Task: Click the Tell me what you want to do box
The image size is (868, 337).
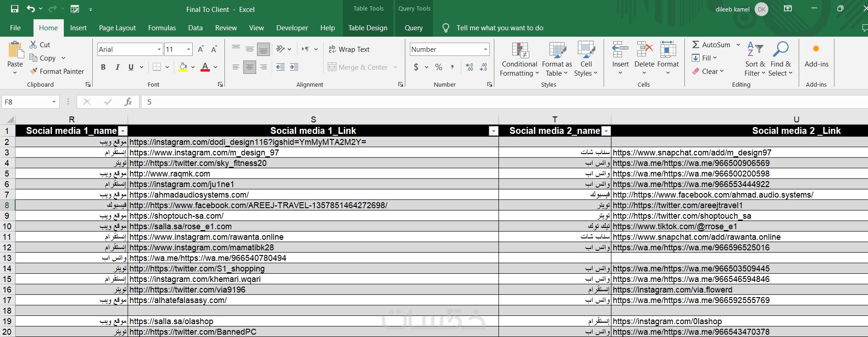Action: (499, 28)
